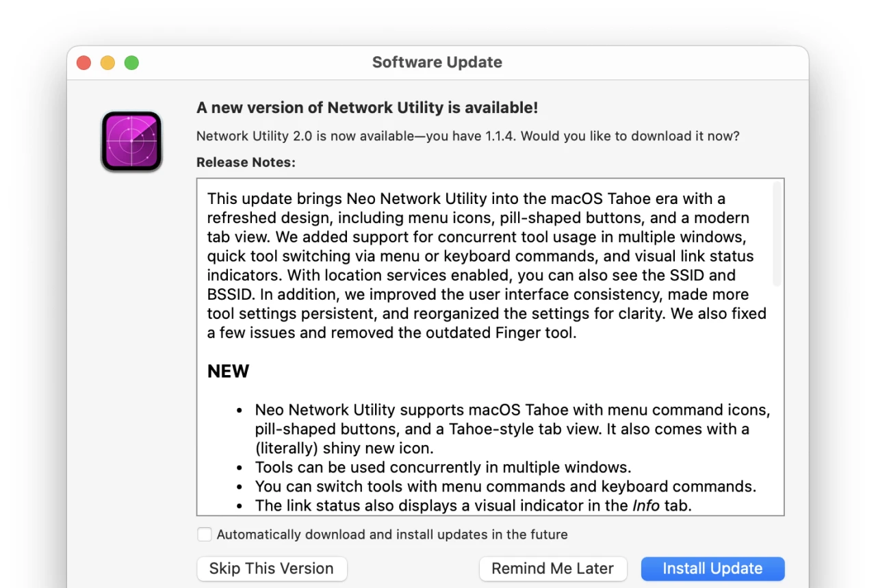Click the Remind Me Later button
Viewport: 876px width, 588px height.
tap(553, 568)
